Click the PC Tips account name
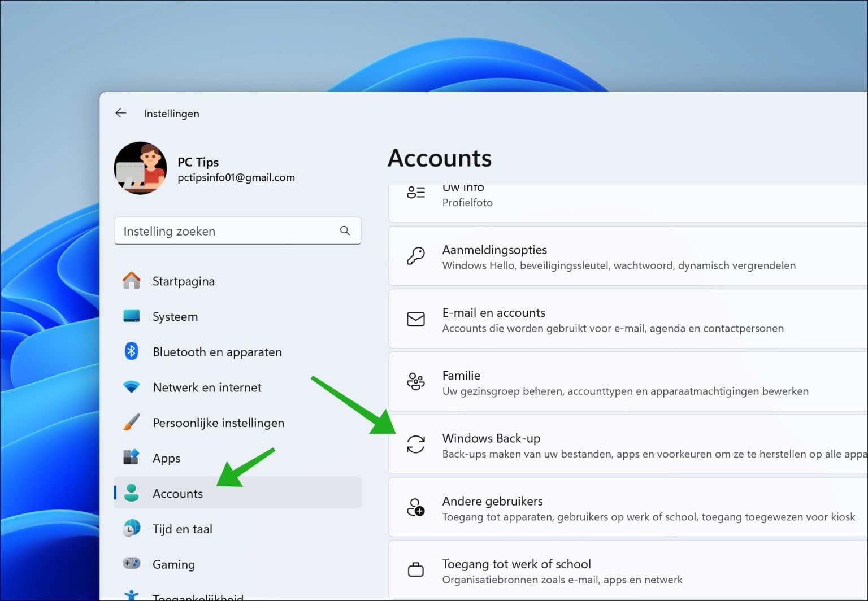 tap(198, 162)
